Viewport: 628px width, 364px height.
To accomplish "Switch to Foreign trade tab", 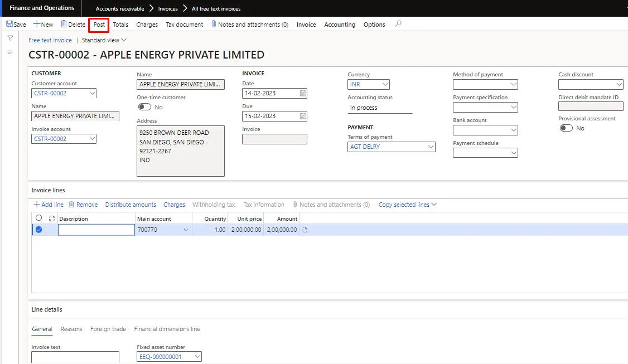I will [108, 329].
